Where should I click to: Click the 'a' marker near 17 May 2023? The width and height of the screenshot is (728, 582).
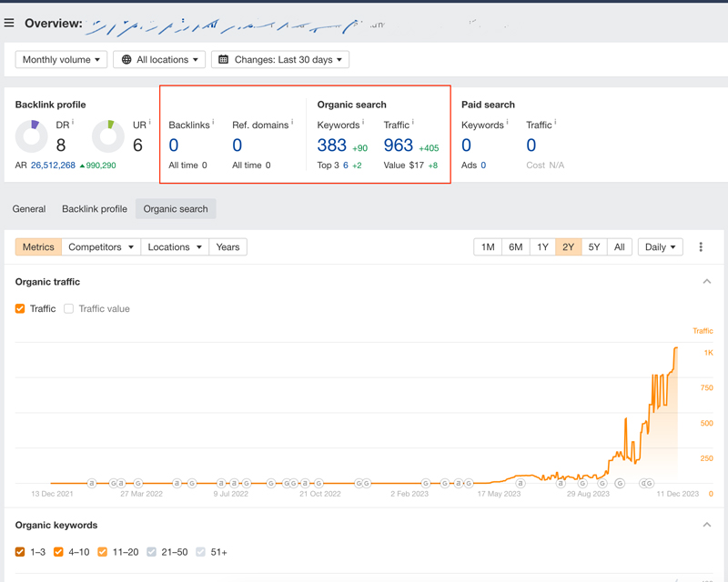[x=521, y=483]
